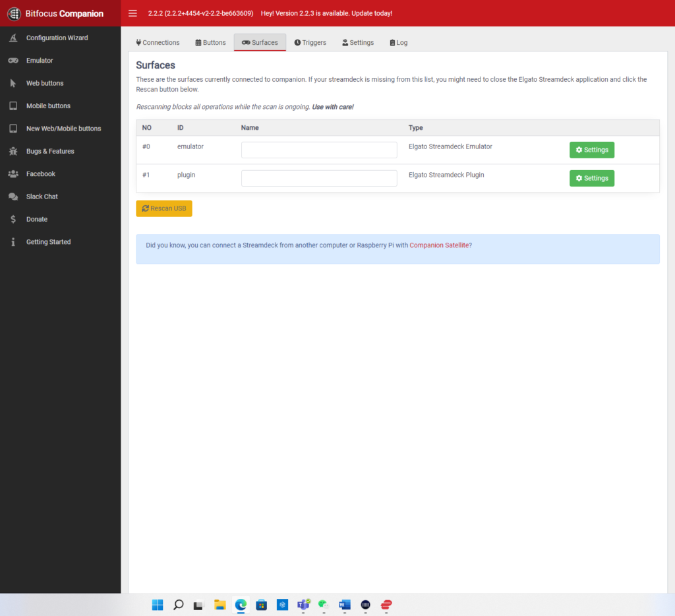Screen dimensions: 675x616
Task: Open the Bugs & Features link
Action: point(50,152)
